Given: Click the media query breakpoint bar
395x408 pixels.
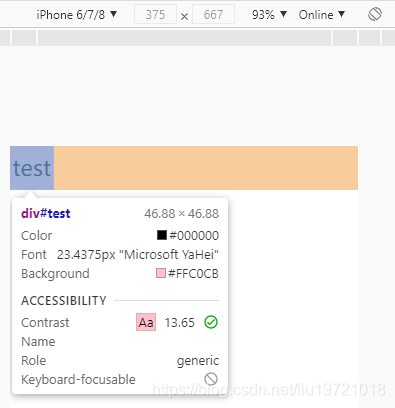Looking at the screenshot, I should click(x=197, y=37).
